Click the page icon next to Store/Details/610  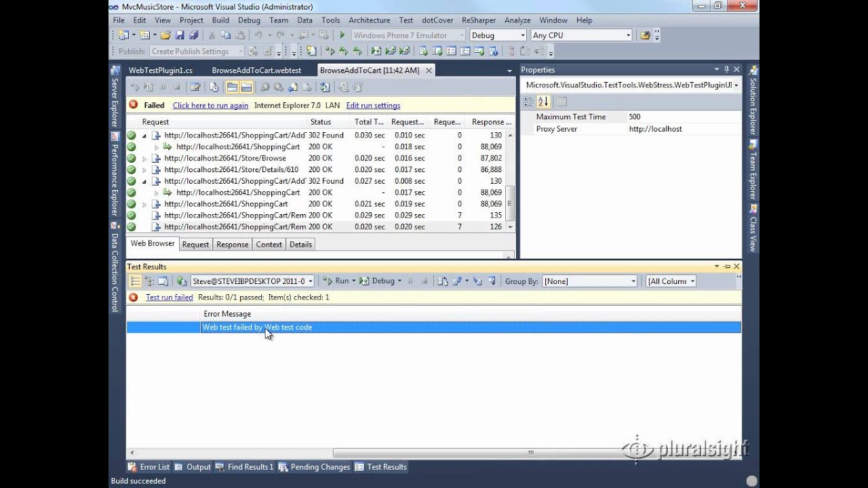[x=156, y=169]
